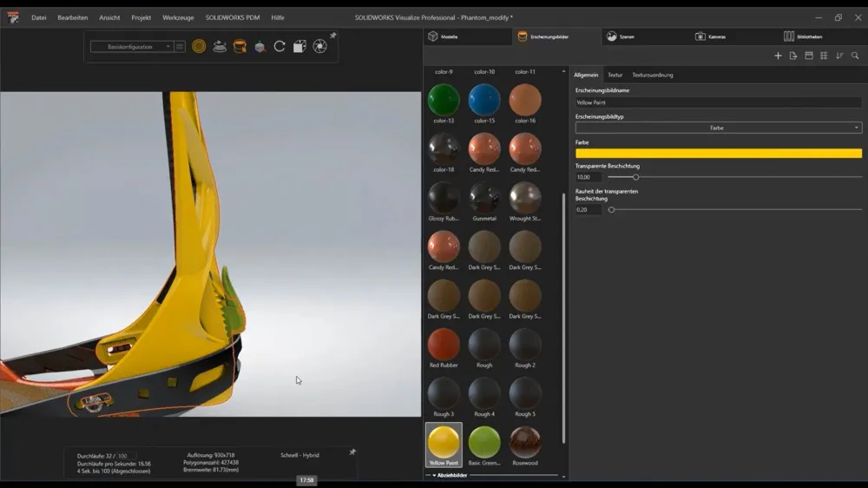The height and width of the screenshot is (488, 868).
Task: Switch to the Modelle tab
Action: tap(467, 36)
